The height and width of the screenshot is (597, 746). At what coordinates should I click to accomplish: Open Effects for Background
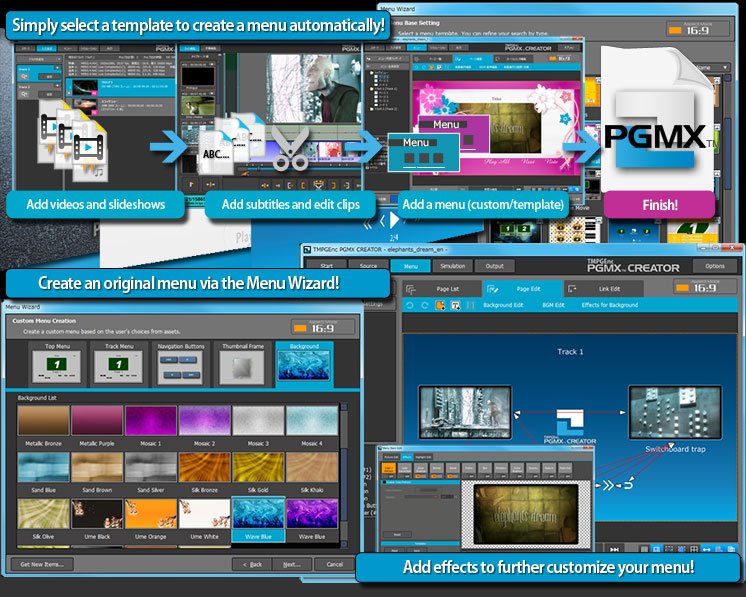pos(609,305)
